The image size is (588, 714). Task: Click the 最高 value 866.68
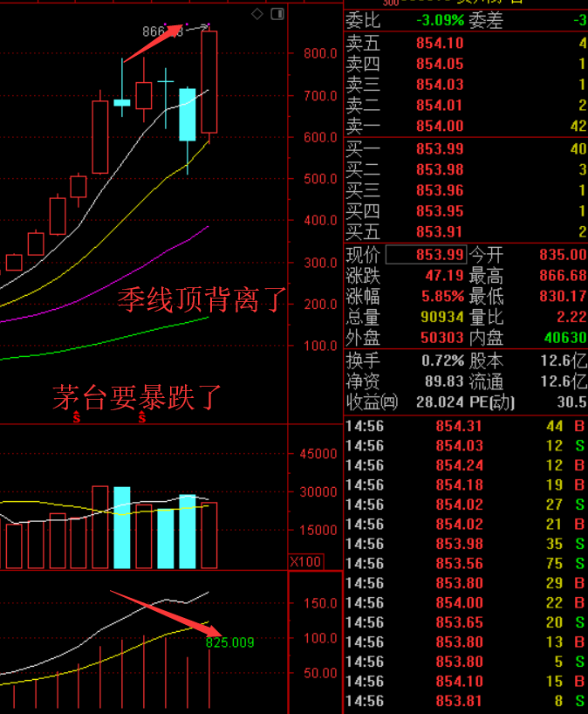563,276
